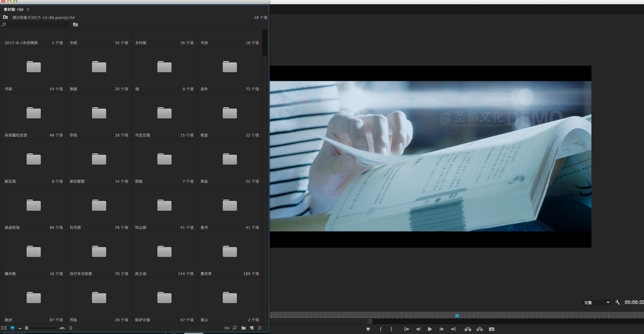Click the Find magnifier icon in bin footer
The height and width of the screenshot is (334, 644).
click(x=235, y=328)
